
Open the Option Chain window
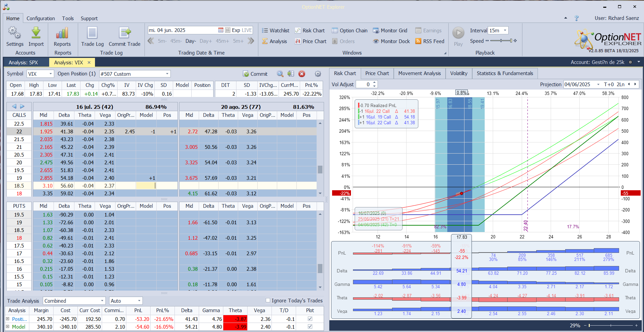(x=350, y=30)
